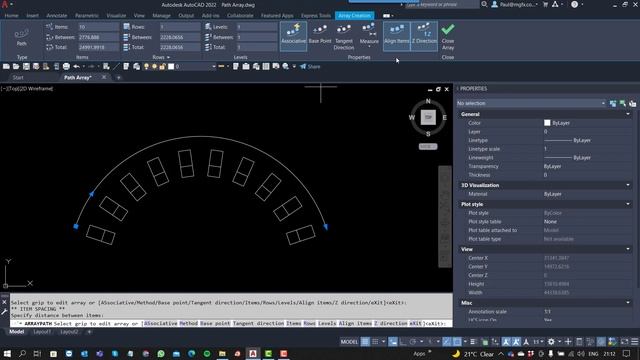Toggle the MODEL space button in status bar
640x360 pixels.
[349, 342]
